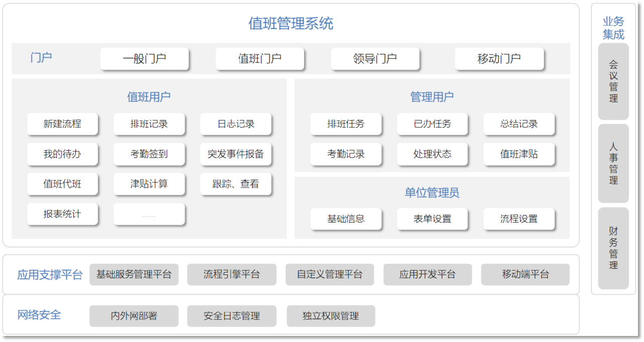The height and width of the screenshot is (342, 644).
Task: Select 安全日志管理 under 网络安全
Action: [x=231, y=316]
